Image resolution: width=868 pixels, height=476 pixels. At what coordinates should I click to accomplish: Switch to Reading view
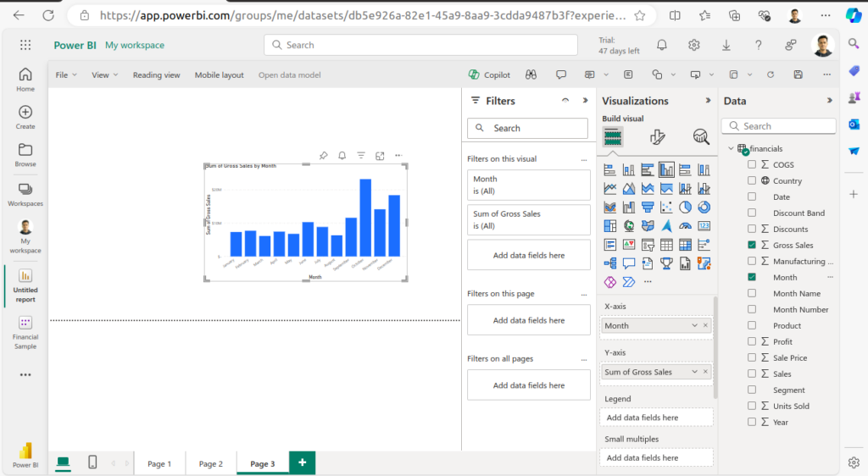[x=156, y=75]
